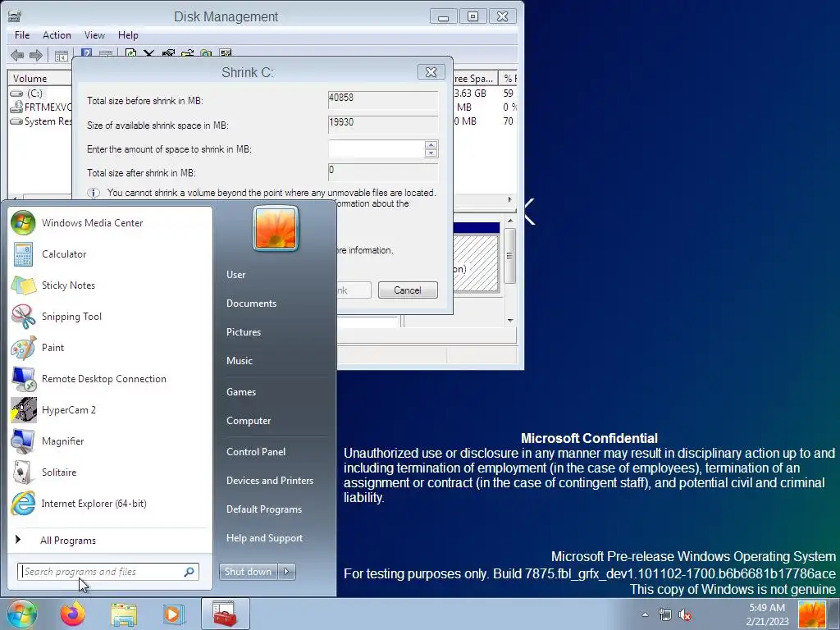Open the User folder link
Screen dimensions: 840x630
(235, 275)
